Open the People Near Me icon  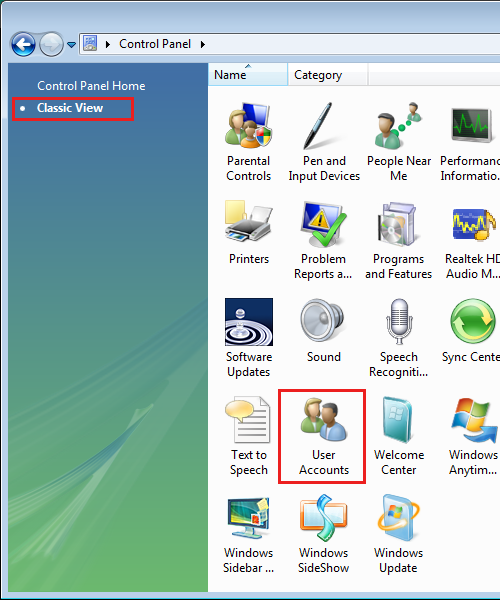pos(399,126)
